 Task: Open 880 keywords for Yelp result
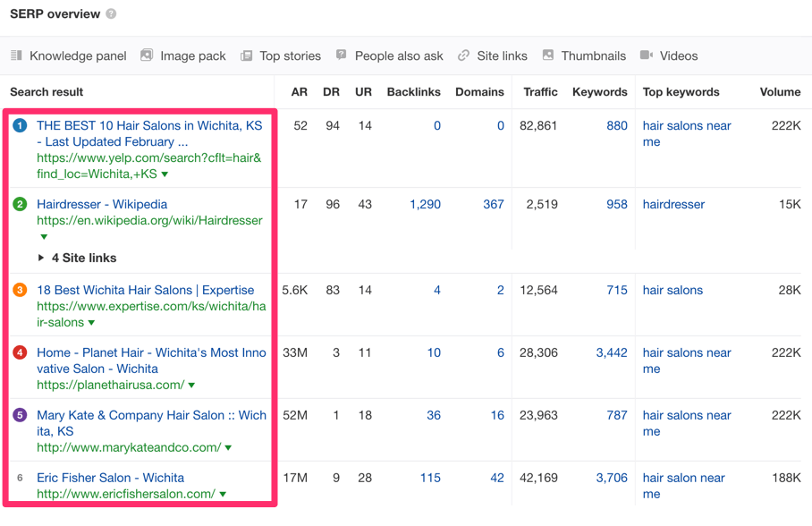click(617, 126)
